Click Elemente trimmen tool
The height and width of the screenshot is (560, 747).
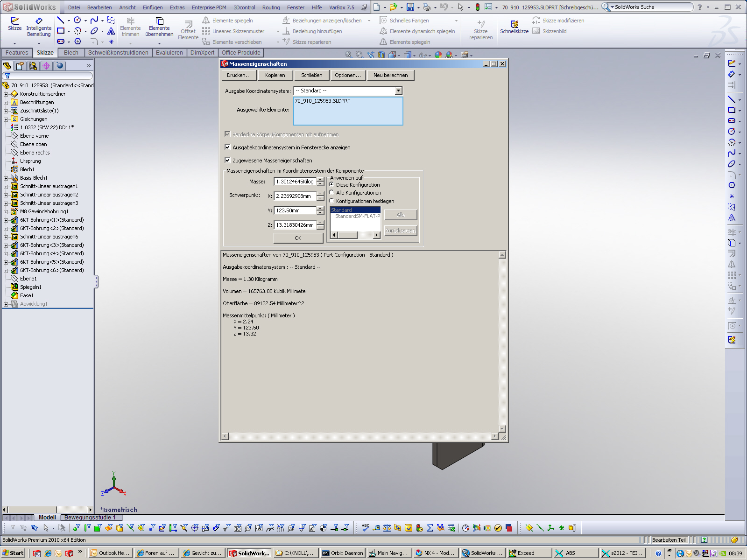point(130,27)
